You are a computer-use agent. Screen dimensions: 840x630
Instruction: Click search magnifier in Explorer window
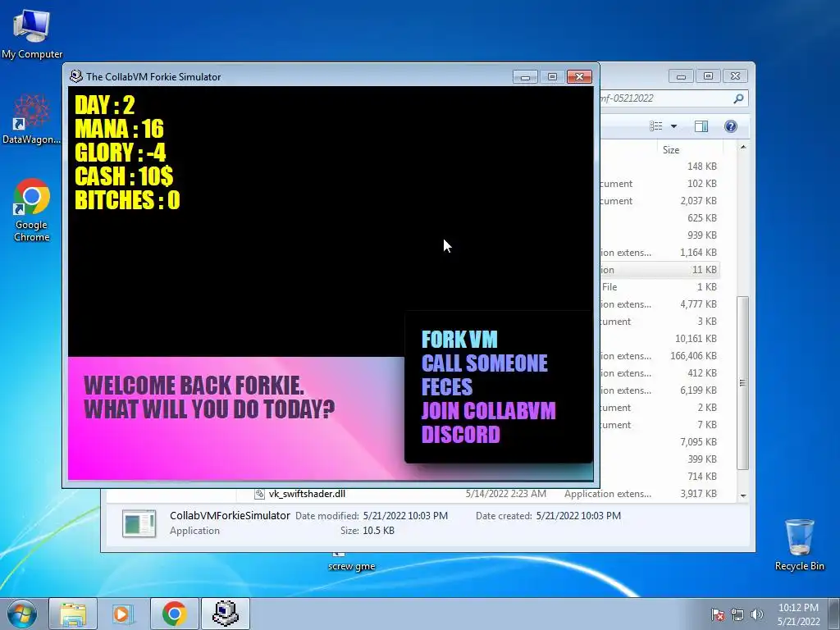point(738,98)
